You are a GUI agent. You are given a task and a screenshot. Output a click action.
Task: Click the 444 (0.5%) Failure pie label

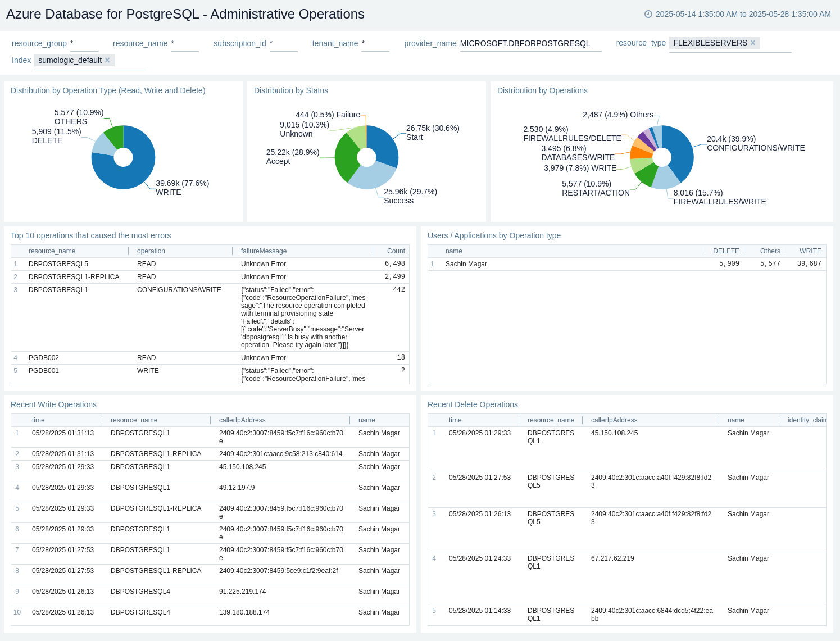(328, 115)
